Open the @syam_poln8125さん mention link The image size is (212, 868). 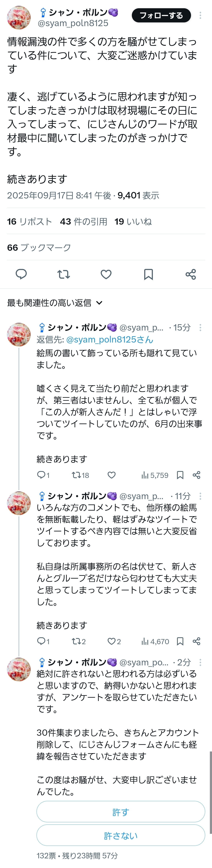point(110,340)
